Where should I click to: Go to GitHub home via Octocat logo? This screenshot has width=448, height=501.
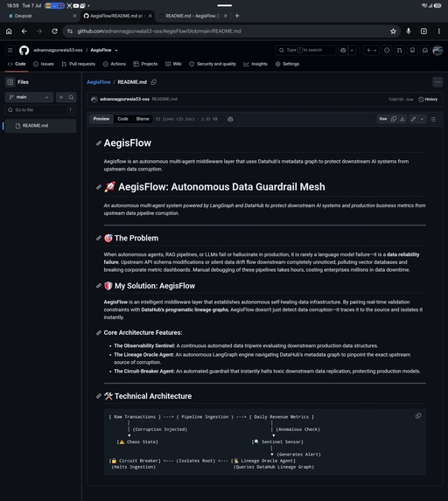click(x=24, y=50)
